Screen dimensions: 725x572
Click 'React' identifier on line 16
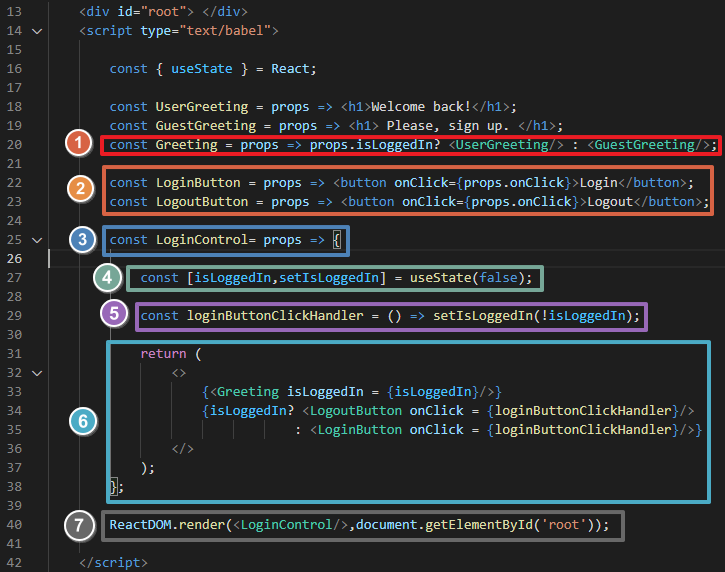[x=290, y=69]
